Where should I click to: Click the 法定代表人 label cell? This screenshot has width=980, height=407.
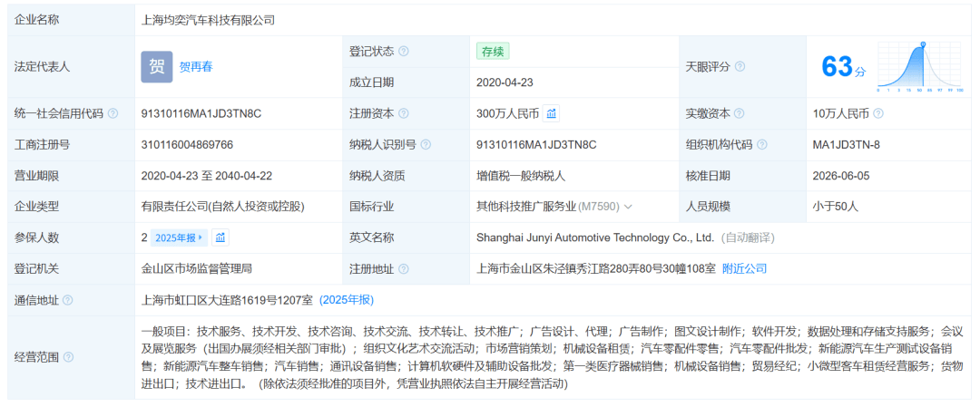(72, 67)
